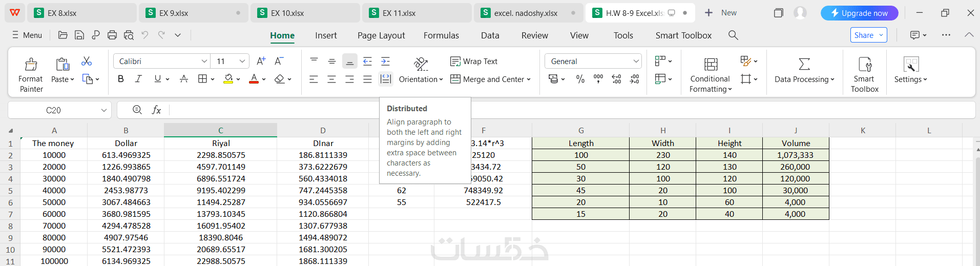Viewport: 980px width, 266px height.
Task: Toggle Italic formatting
Action: coord(138,79)
